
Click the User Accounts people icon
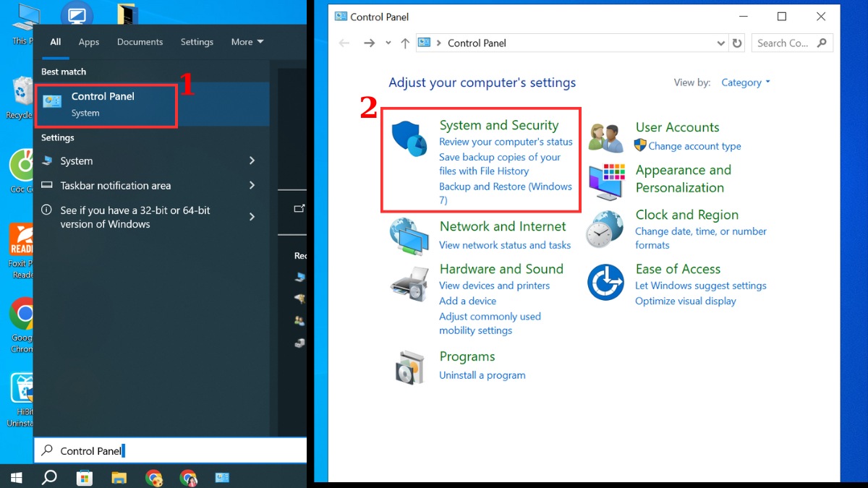605,134
